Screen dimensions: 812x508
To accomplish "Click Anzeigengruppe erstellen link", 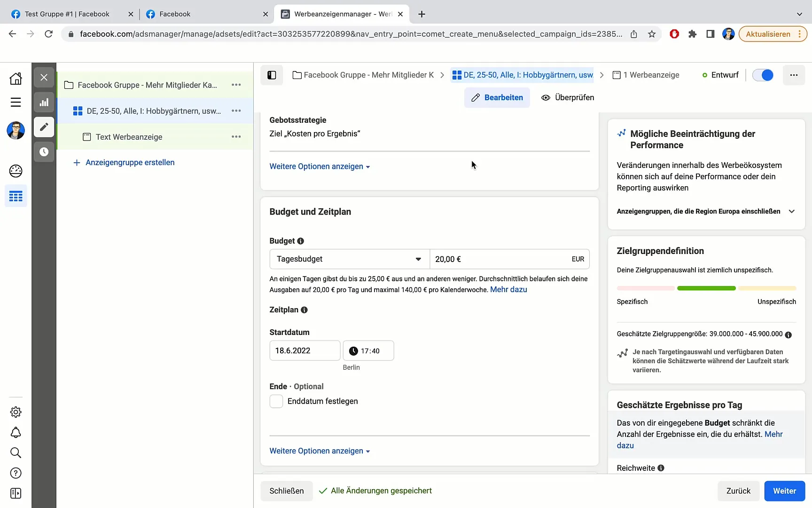I will 124,162.
